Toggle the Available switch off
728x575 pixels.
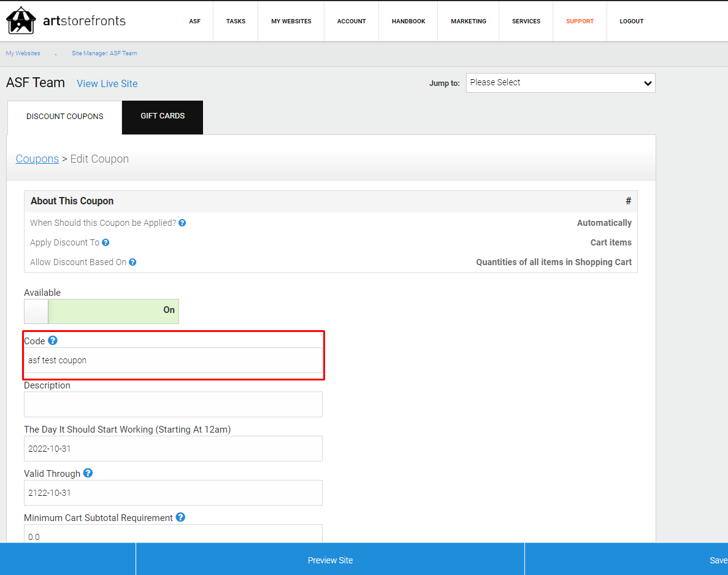tap(101, 311)
